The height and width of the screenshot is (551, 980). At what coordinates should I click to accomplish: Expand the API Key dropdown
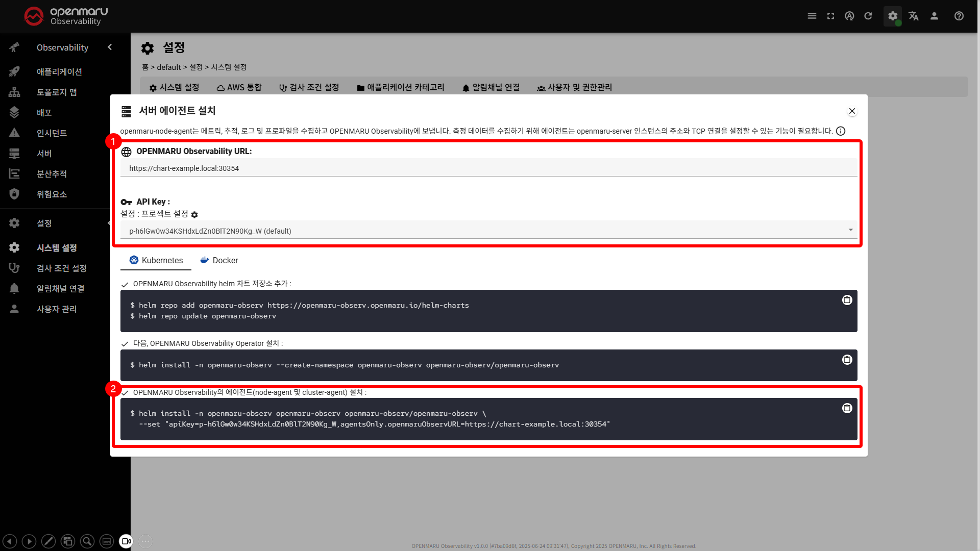point(850,230)
